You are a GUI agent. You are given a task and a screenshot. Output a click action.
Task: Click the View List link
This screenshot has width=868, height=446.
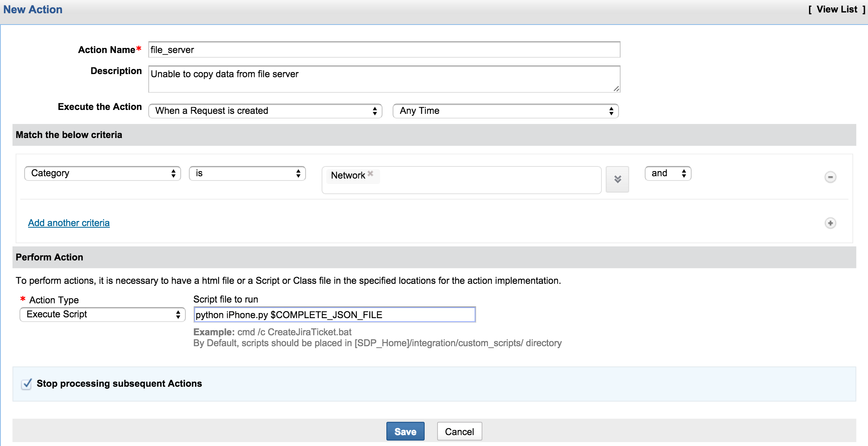tap(837, 9)
